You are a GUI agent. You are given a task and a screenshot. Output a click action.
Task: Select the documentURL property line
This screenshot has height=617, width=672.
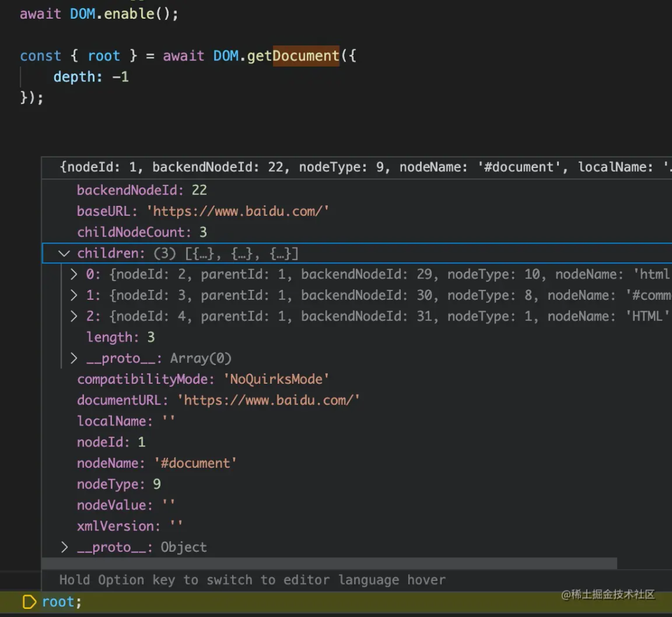pos(218,400)
